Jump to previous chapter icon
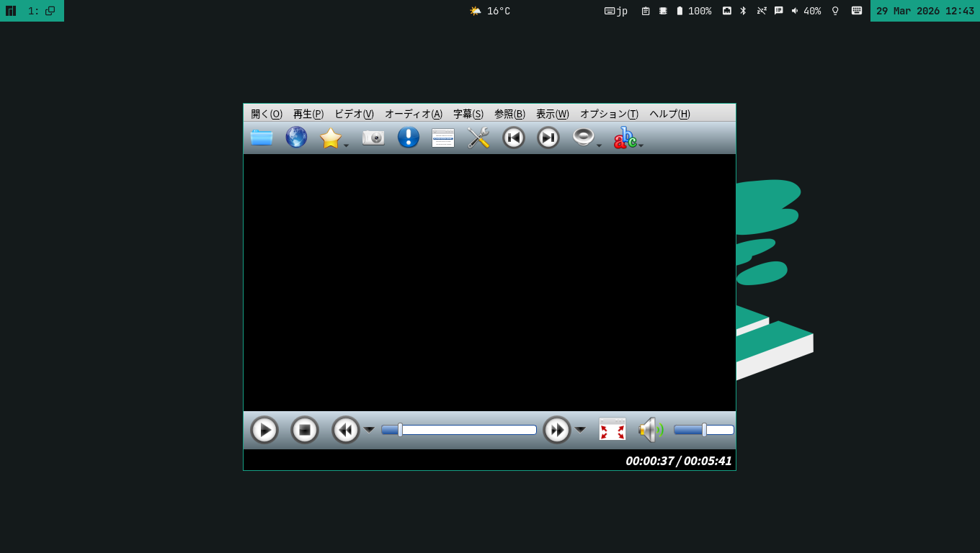Viewport: 980px width, 553px height. tap(513, 138)
